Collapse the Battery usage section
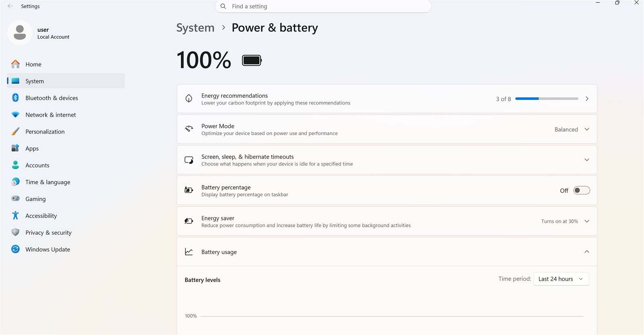This screenshot has height=335, width=644. click(587, 252)
